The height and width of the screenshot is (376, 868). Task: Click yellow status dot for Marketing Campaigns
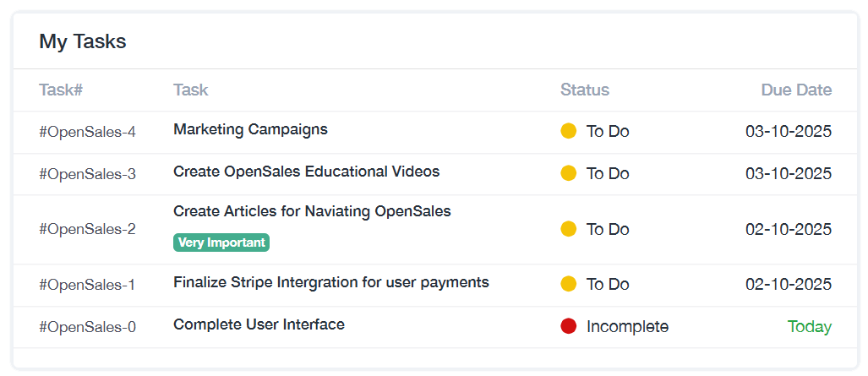pos(569,131)
